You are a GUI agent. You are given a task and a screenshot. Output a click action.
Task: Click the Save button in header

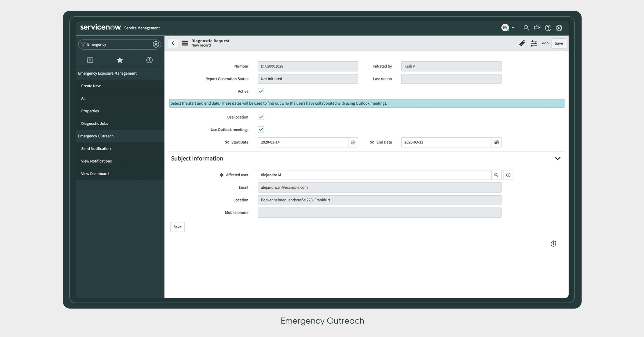558,43
